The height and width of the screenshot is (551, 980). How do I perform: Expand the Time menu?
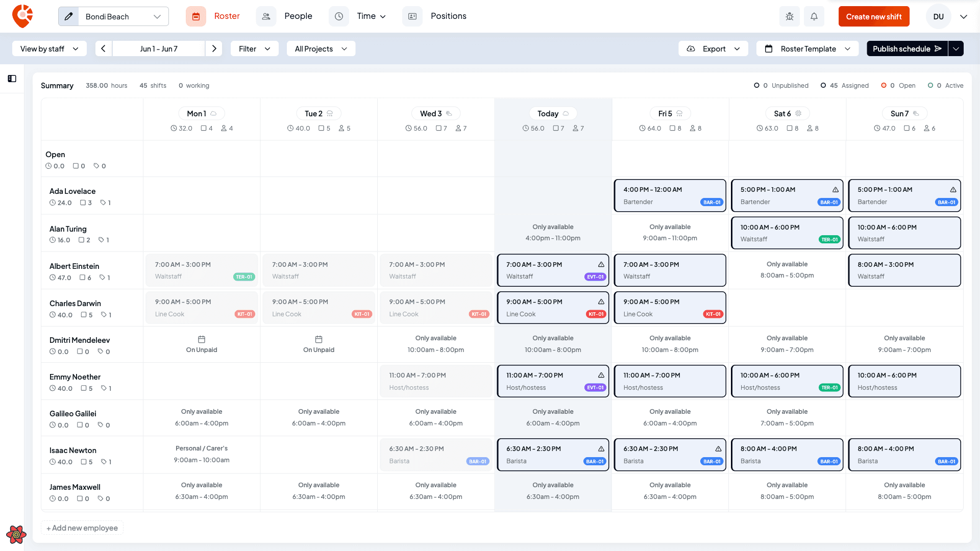[372, 16]
